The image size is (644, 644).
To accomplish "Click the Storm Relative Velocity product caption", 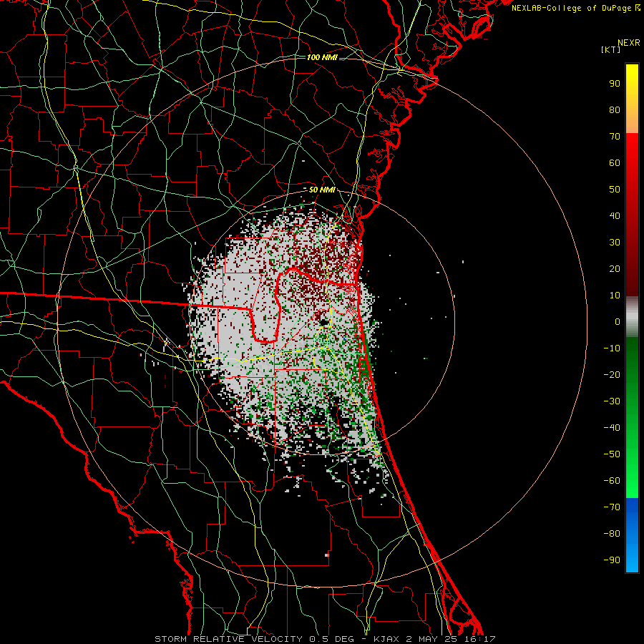I will (x=326, y=639).
